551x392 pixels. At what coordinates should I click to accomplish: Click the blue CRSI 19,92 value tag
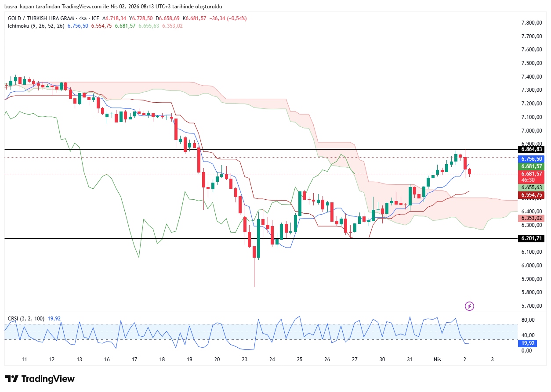tap(528, 343)
